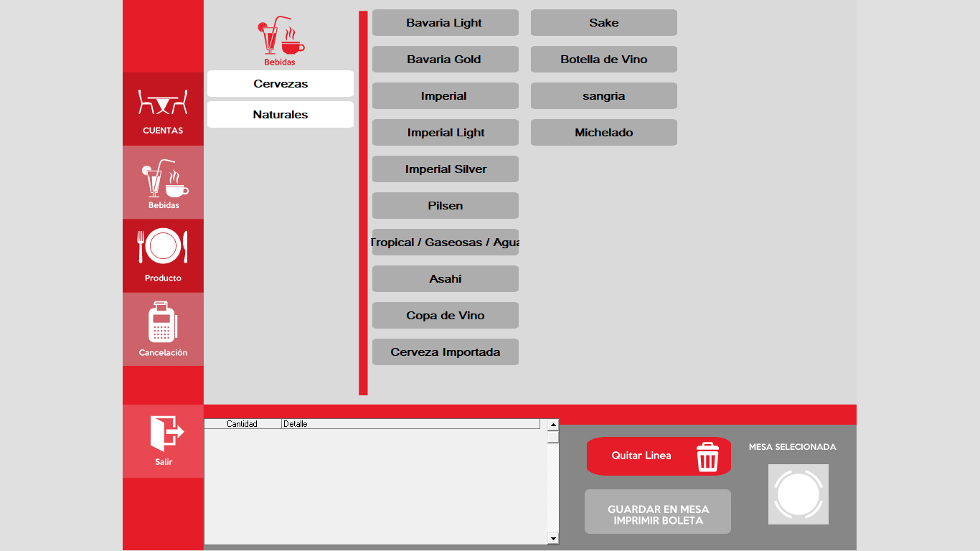Screen dimensions: 980x551
Task: Select the Bebidas sidebar icon
Action: pyautogui.click(x=163, y=182)
